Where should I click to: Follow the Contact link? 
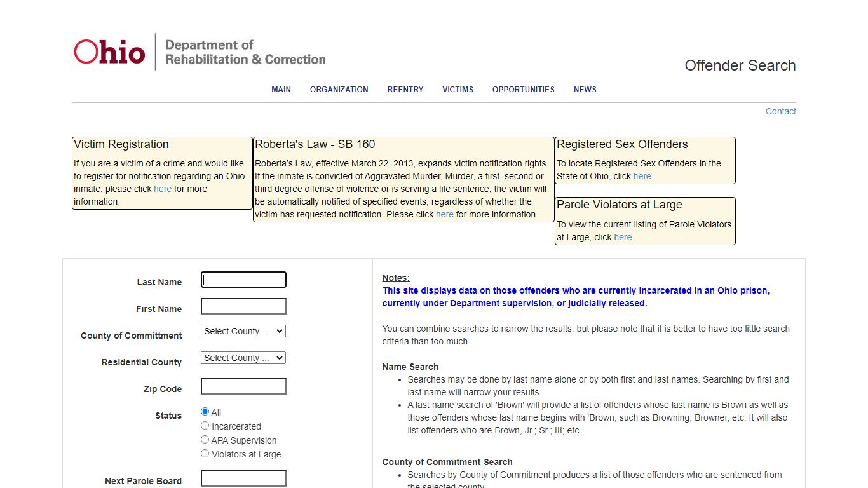tap(781, 111)
